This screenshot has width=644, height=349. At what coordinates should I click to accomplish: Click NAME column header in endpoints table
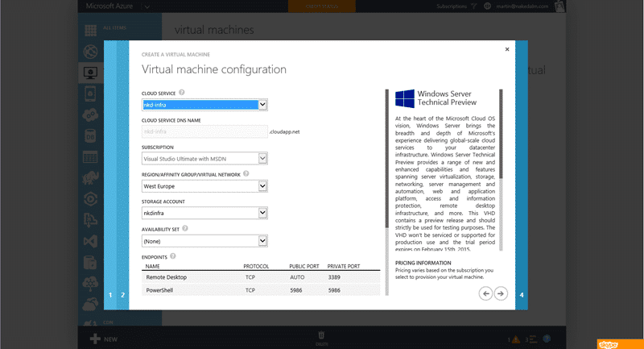tap(152, 266)
